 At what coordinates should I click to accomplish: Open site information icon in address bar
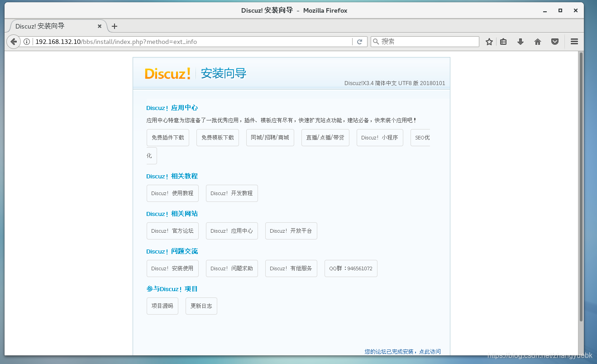coord(27,42)
